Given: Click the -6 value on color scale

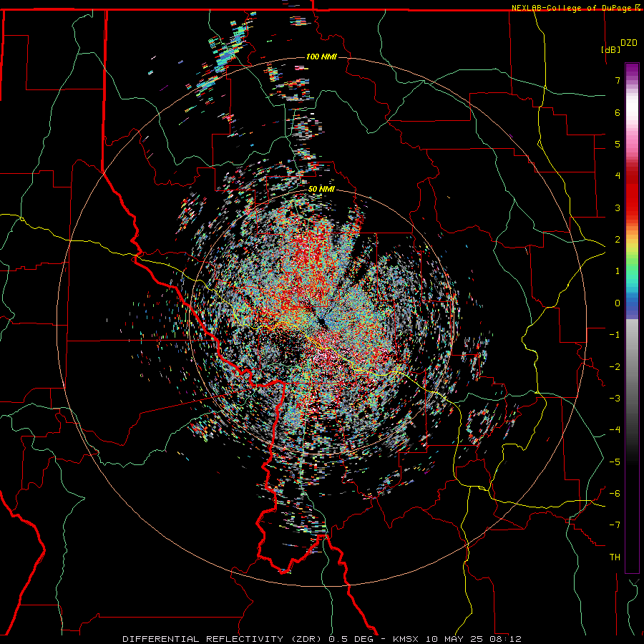Looking at the screenshot, I should point(615,494).
